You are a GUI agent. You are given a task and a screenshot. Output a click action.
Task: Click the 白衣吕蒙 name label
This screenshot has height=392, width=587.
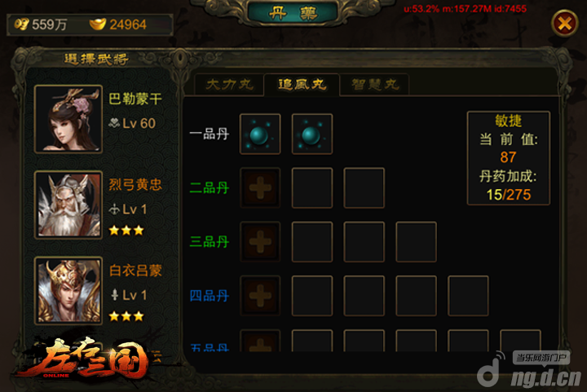[135, 270]
